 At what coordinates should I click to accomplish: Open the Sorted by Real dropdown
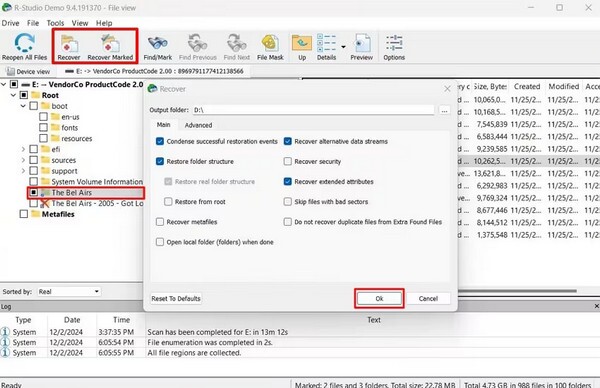point(69,292)
